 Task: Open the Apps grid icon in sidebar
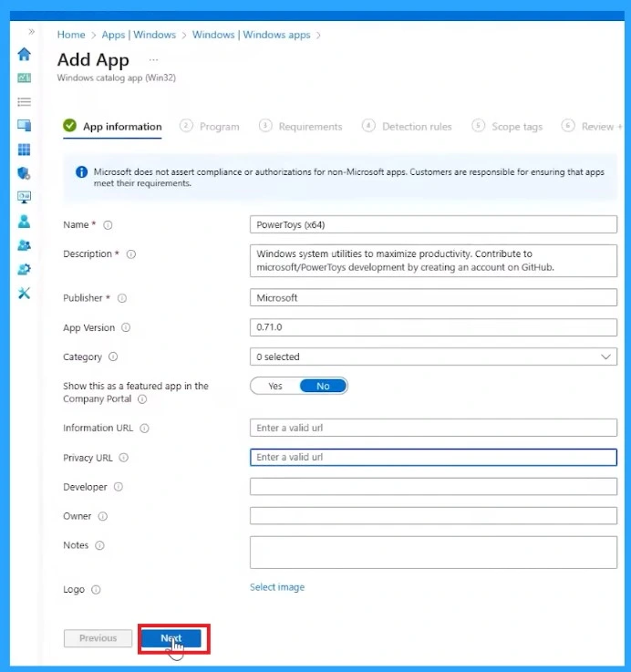click(24, 150)
